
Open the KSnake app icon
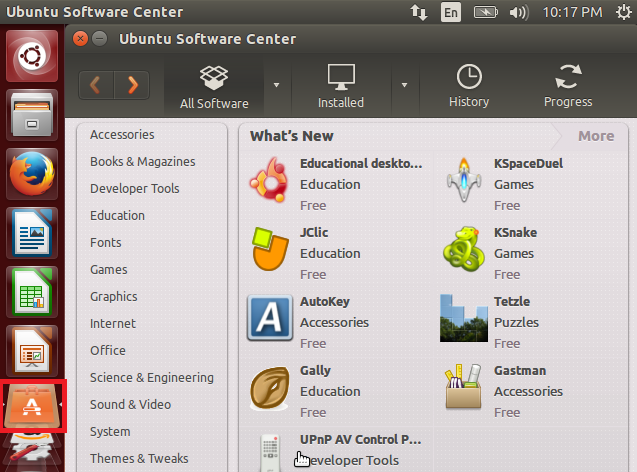pyautogui.click(x=463, y=249)
